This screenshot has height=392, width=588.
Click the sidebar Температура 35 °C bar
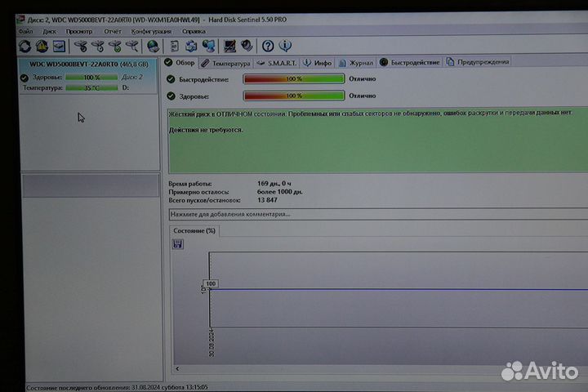click(91, 87)
